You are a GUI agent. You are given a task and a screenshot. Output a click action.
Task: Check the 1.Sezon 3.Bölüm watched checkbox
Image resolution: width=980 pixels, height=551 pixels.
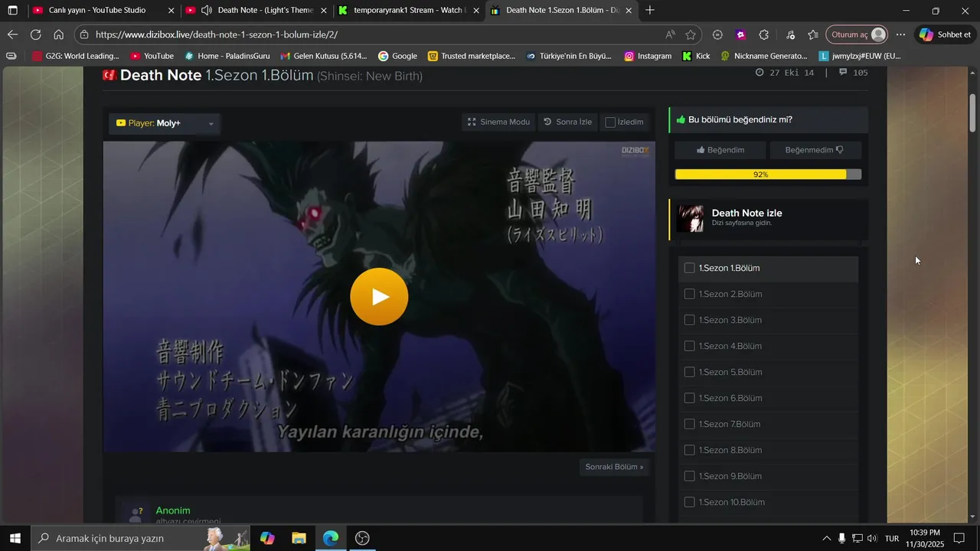[x=689, y=320]
